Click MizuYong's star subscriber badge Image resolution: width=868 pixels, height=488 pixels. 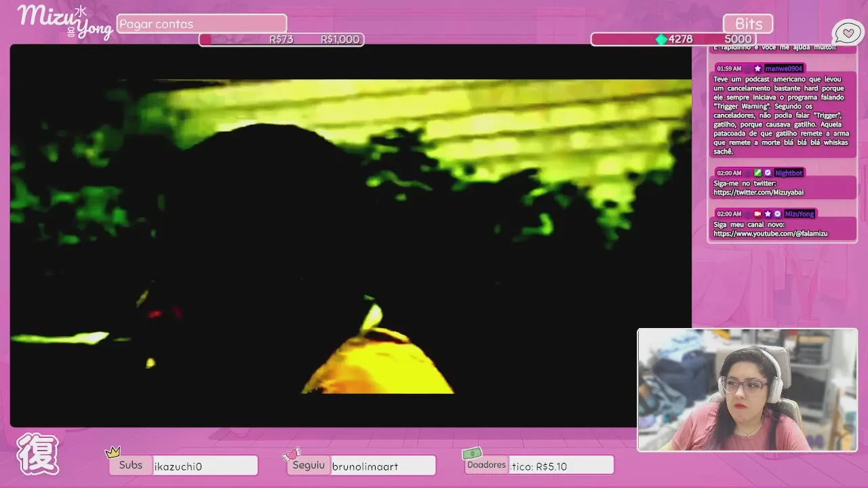pos(768,213)
